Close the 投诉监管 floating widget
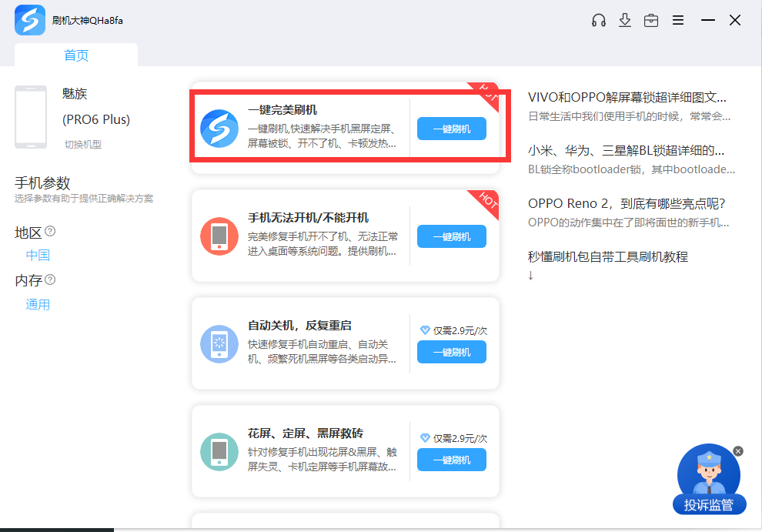 (738, 451)
